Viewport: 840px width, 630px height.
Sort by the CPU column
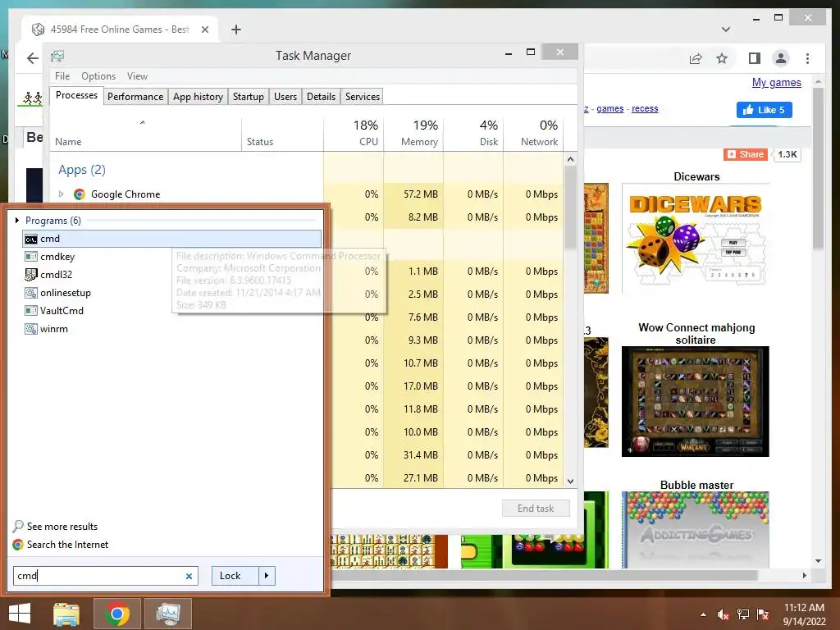354,134
